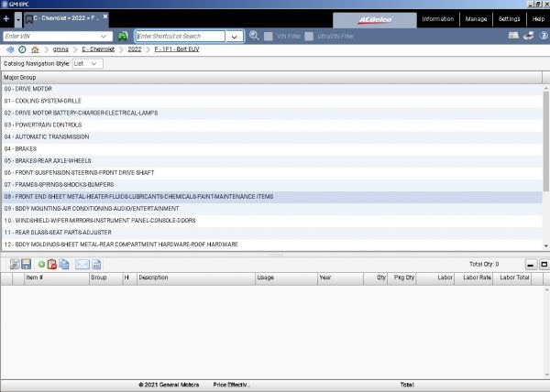Select 04 - AUTOMATIC TRANSMISSION group
Screen dimensions: 550x392
point(272,136)
